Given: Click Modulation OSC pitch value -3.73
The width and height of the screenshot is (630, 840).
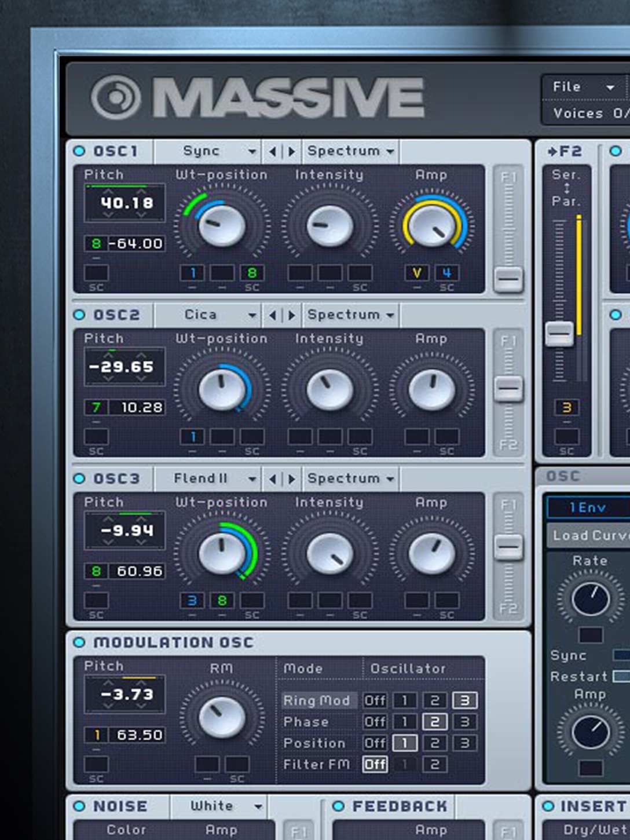Looking at the screenshot, I should tap(127, 694).
